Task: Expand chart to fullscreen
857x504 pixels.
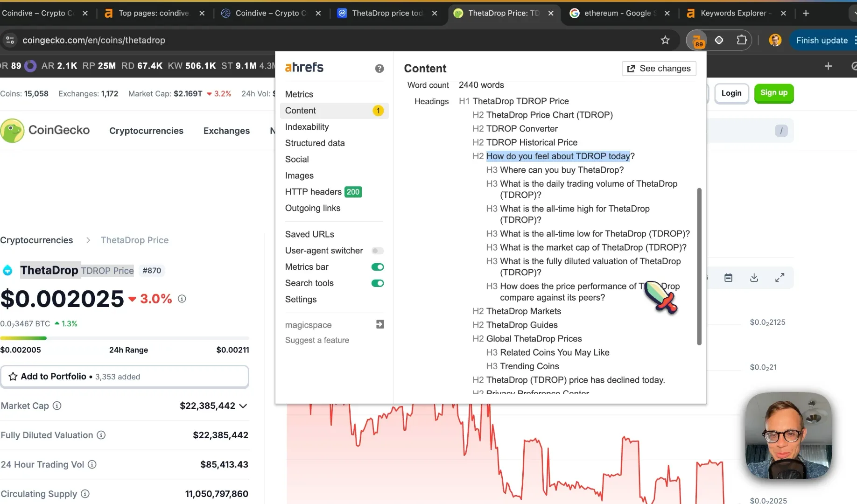Action: (x=780, y=278)
